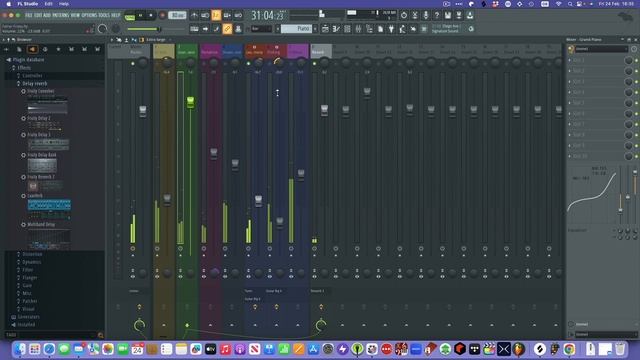Click the Record button

[x=162, y=16]
